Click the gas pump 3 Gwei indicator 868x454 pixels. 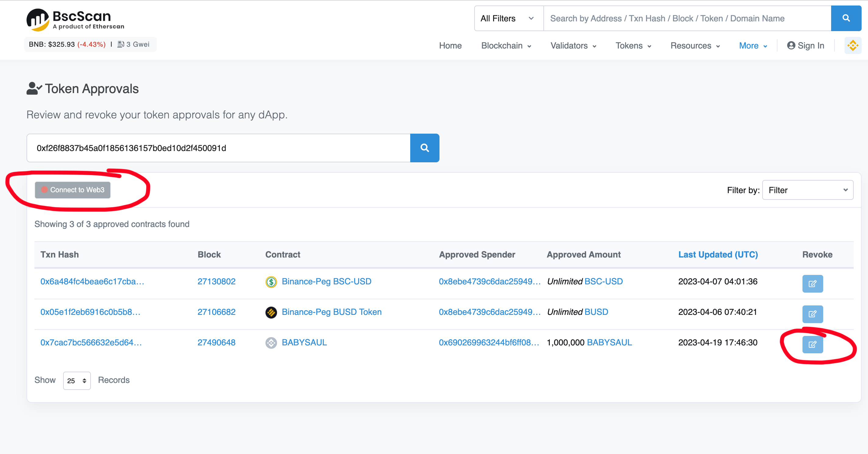pyautogui.click(x=133, y=44)
